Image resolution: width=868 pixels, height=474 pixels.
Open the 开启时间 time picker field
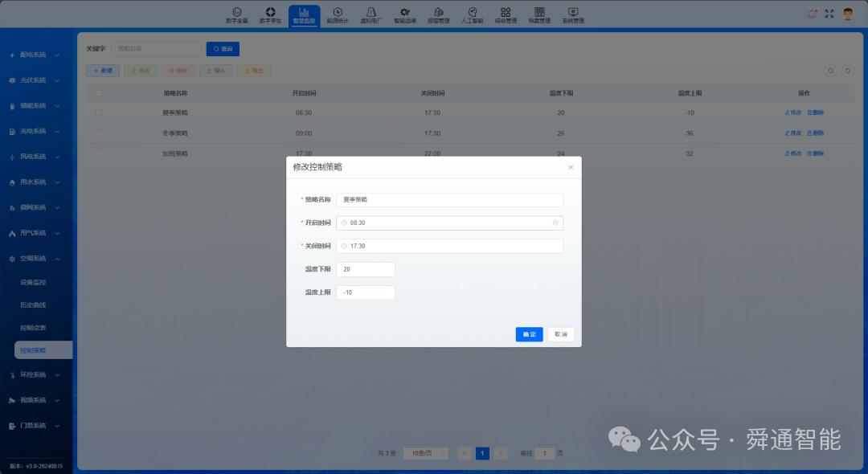pyautogui.click(x=448, y=223)
